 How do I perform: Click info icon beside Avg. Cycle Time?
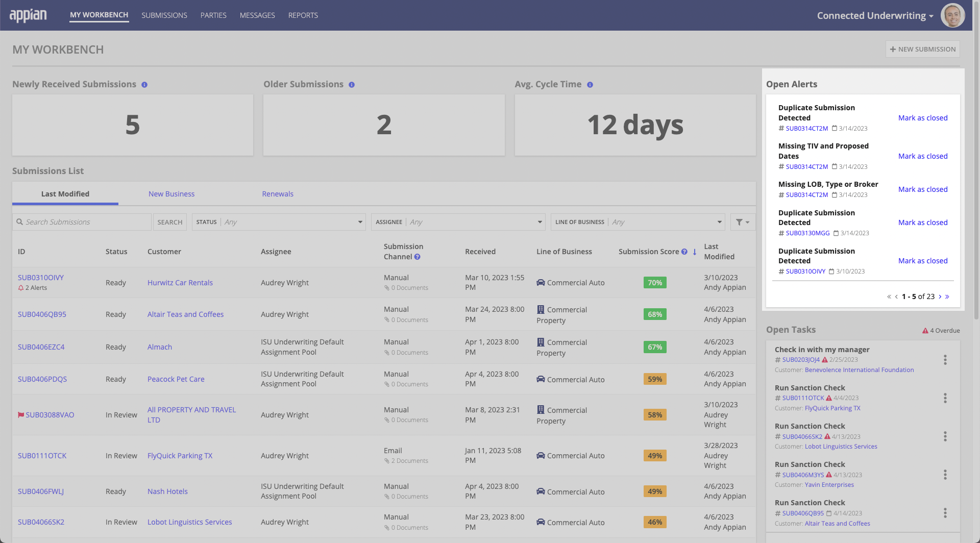pyautogui.click(x=590, y=85)
